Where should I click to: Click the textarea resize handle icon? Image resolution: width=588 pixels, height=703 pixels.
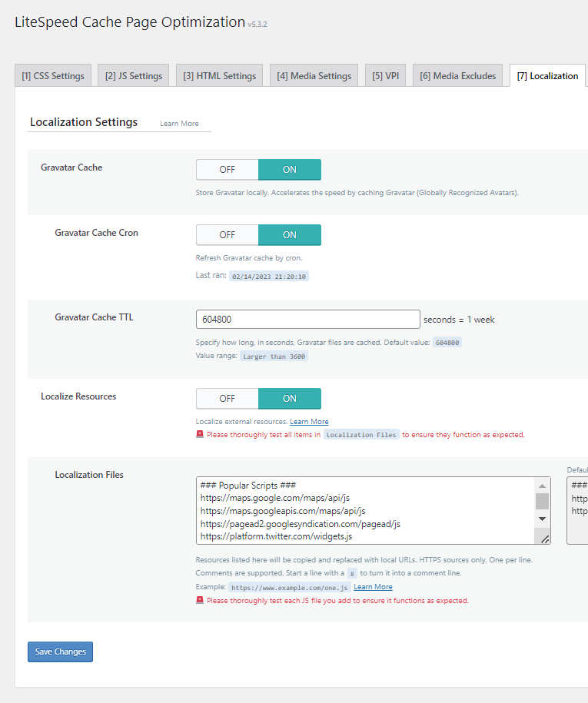tap(545, 539)
